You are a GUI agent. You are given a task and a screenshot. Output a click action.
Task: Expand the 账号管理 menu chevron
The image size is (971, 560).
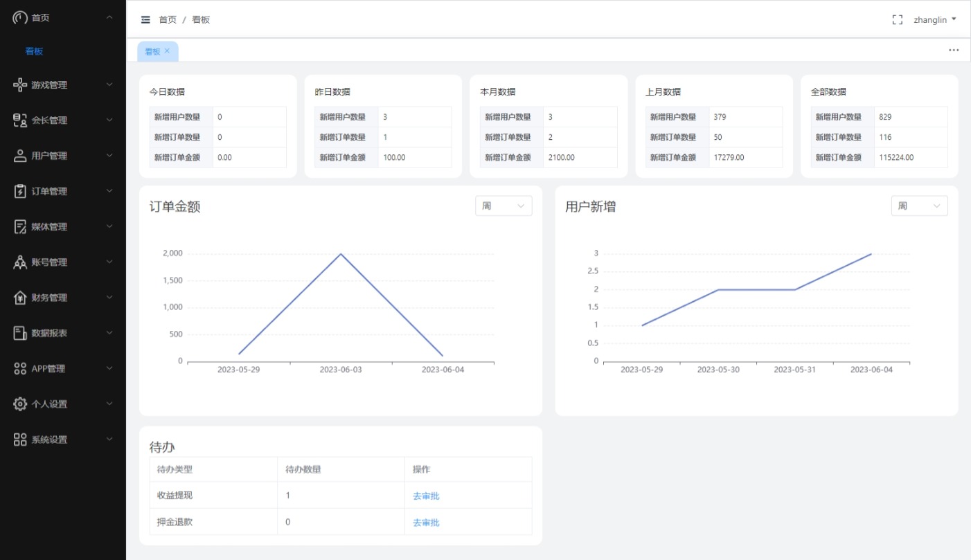(x=109, y=262)
